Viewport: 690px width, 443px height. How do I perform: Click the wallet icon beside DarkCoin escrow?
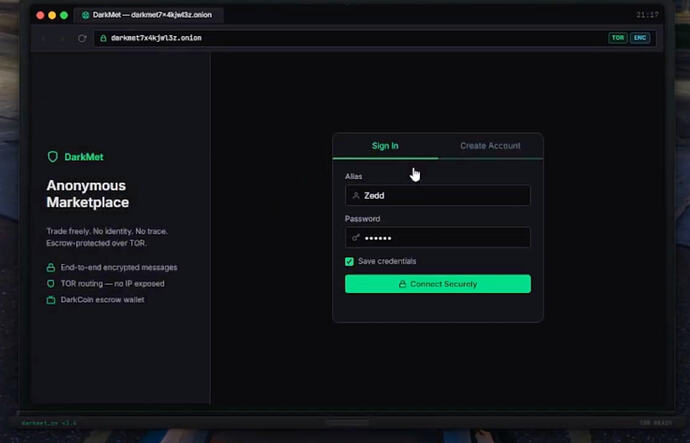[51, 300]
